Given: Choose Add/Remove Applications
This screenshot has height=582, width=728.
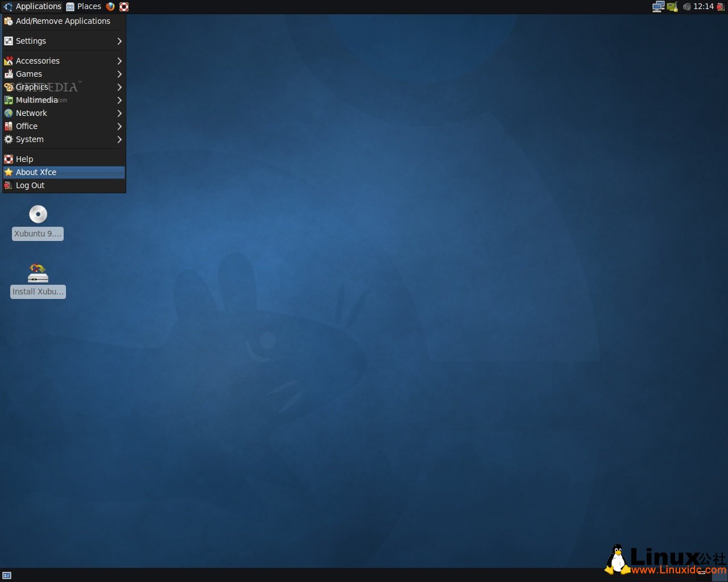Looking at the screenshot, I should tap(63, 21).
